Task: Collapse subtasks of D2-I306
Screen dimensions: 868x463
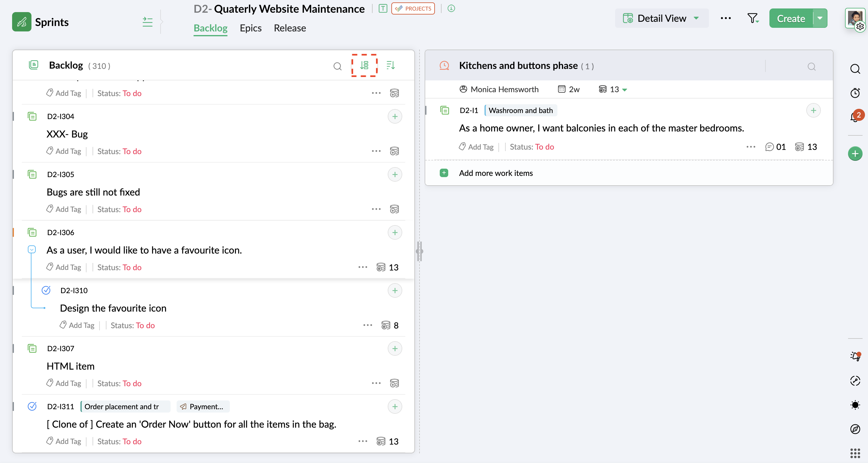Action: pyautogui.click(x=32, y=249)
